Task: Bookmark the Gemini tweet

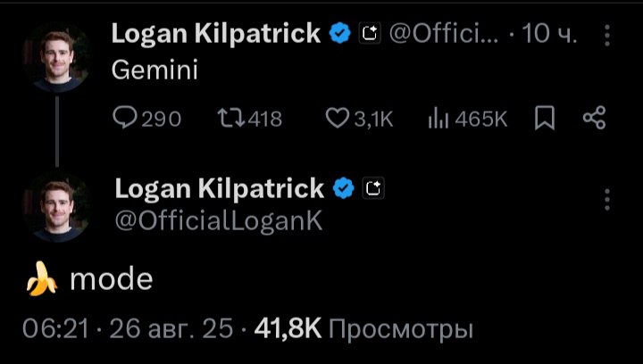Action: (544, 119)
